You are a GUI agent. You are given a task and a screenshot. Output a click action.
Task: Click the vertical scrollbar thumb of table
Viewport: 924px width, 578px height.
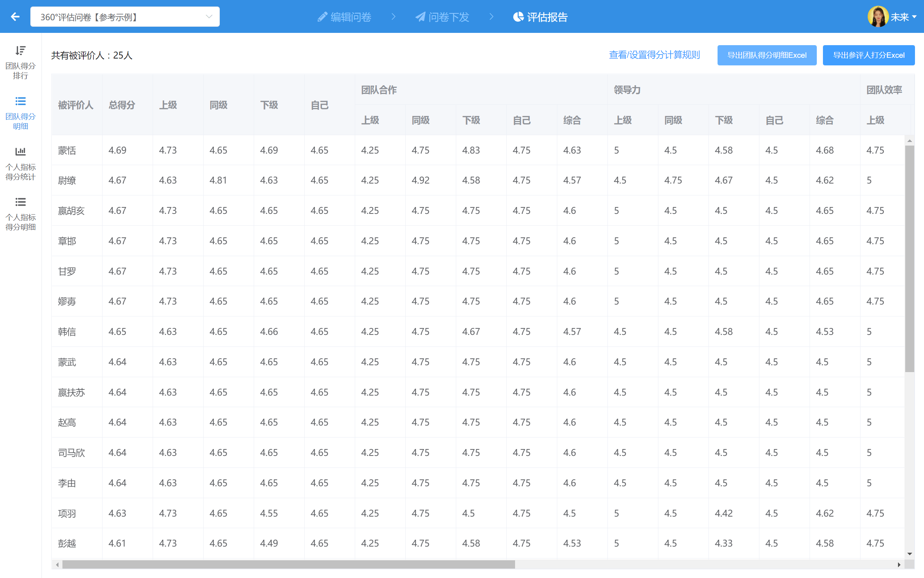[910, 258]
